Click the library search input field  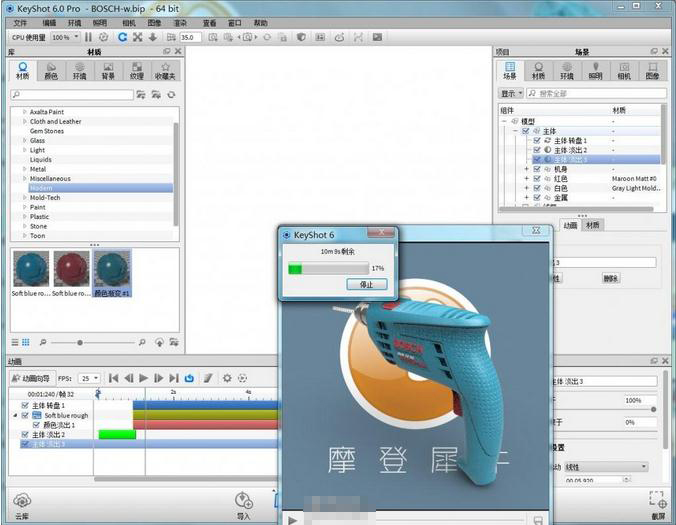(72, 94)
